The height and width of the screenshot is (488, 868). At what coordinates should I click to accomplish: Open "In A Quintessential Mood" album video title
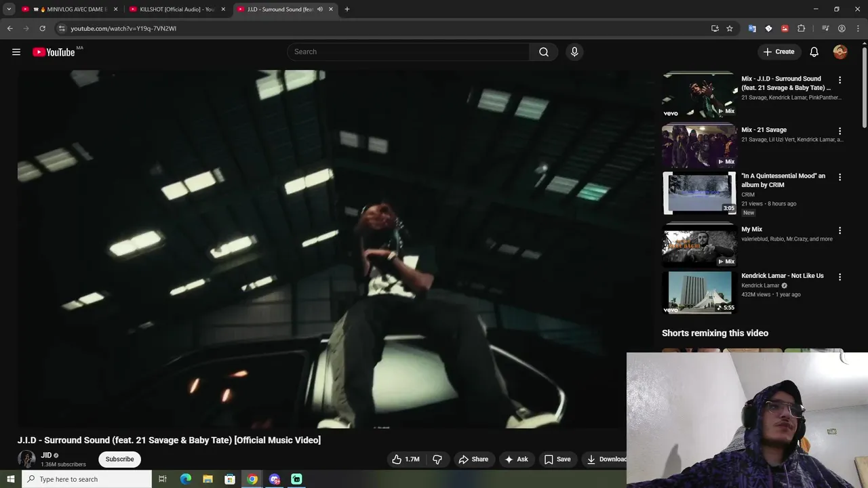pyautogui.click(x=783, y=180)
